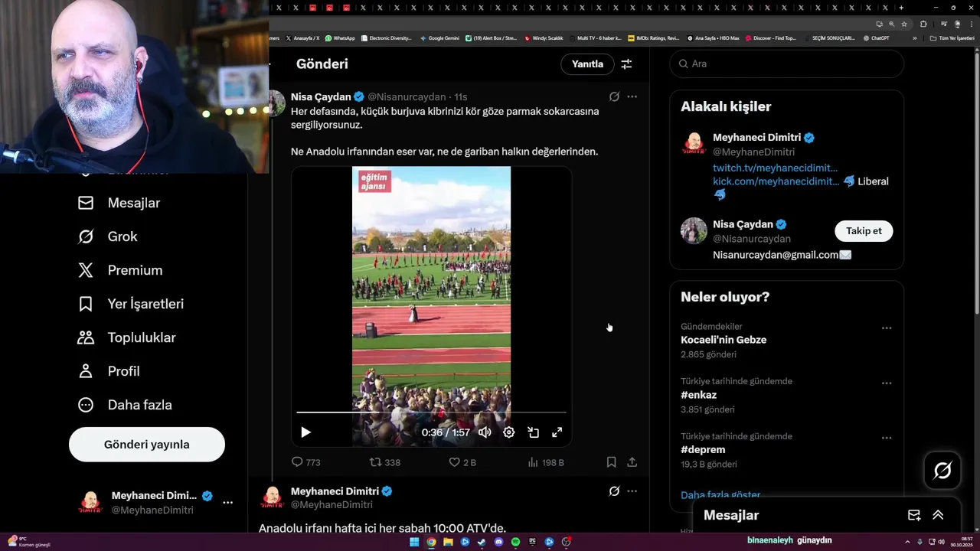Open floating Grok button
The height and width of the screenshot is (551, 980).
click(942, 471)
